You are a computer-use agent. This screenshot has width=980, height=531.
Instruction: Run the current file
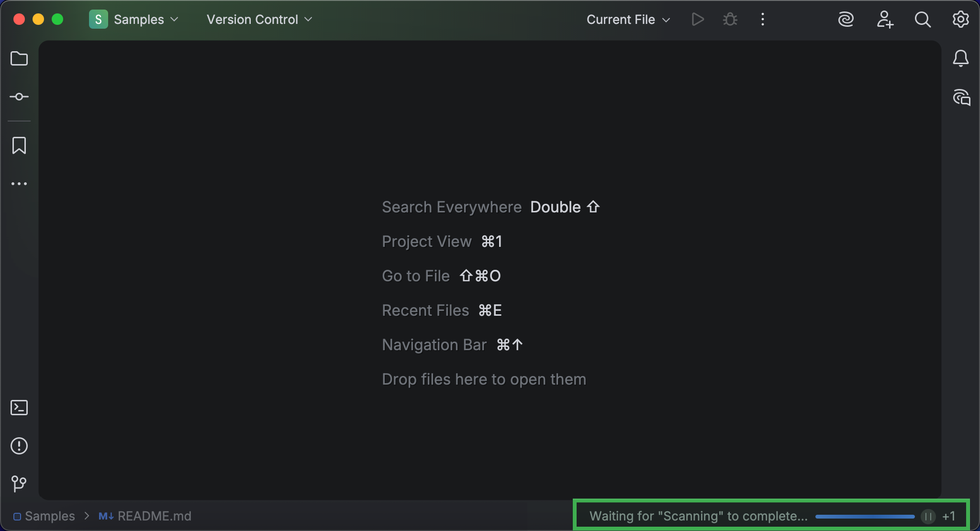[698, 20]
